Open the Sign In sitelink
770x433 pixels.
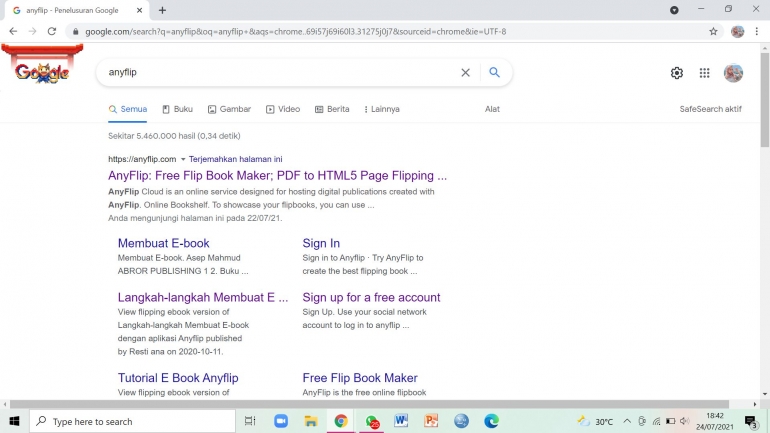[x=321, y=243]
